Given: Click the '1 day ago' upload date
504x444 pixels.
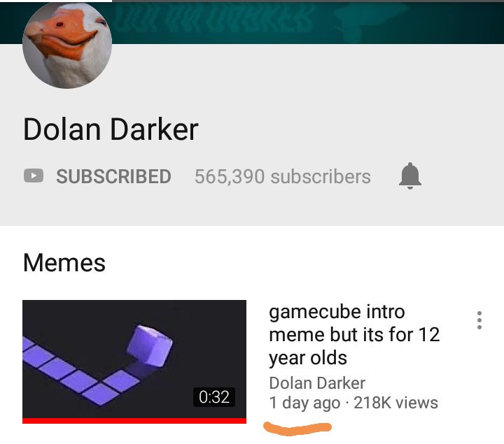Looking at the screenshot, I should pyautogui.click(x=304, y=403).
